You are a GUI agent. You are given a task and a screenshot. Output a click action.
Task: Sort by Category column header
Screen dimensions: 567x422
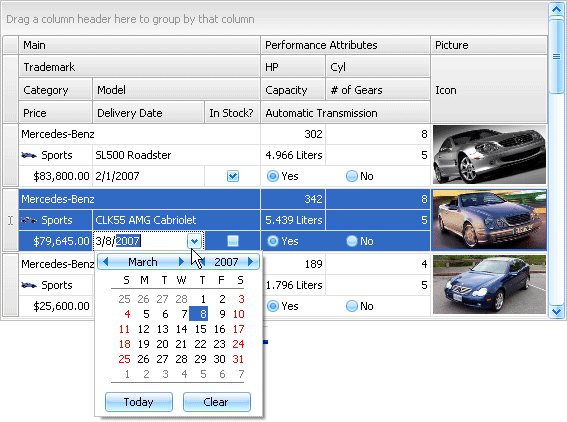pos(55,90)
